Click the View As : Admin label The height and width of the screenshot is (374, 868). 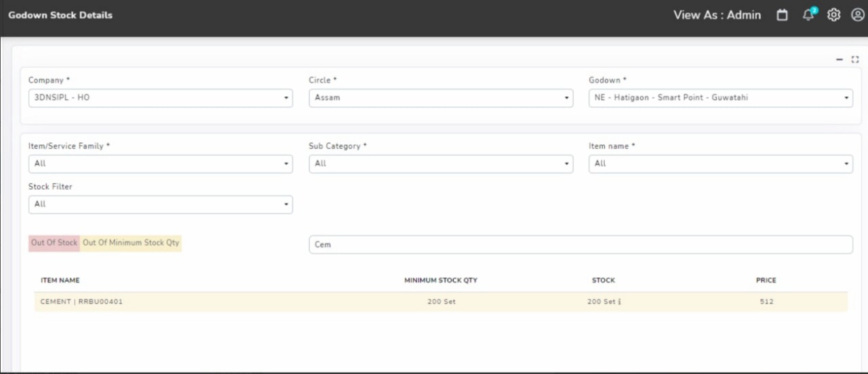click(717, 15)
